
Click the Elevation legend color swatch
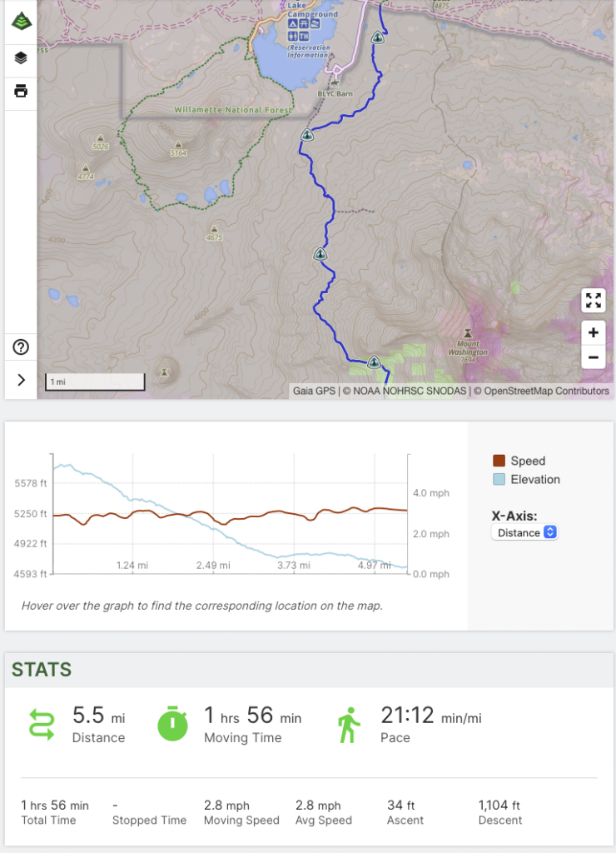point(499,479)
